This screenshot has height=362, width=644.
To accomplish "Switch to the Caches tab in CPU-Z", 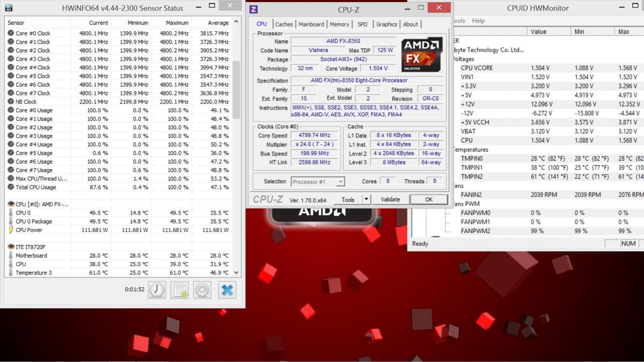I will pyautogui.click(x=284, y=24).
